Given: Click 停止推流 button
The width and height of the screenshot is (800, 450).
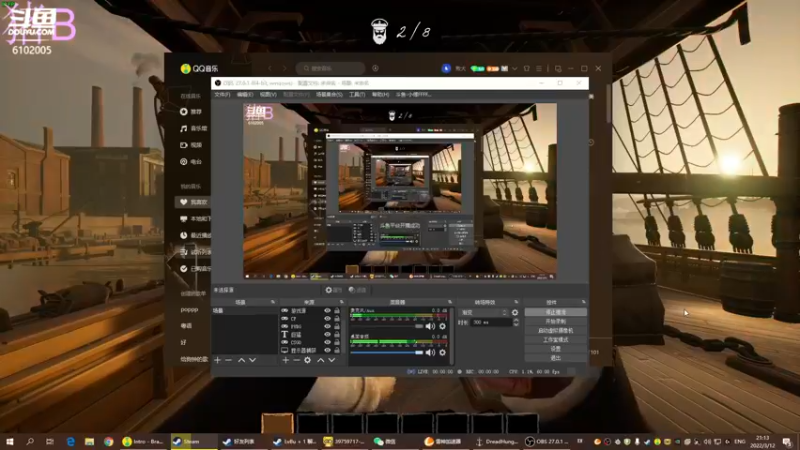Looking at the screenshot, I should pos(556,312).
